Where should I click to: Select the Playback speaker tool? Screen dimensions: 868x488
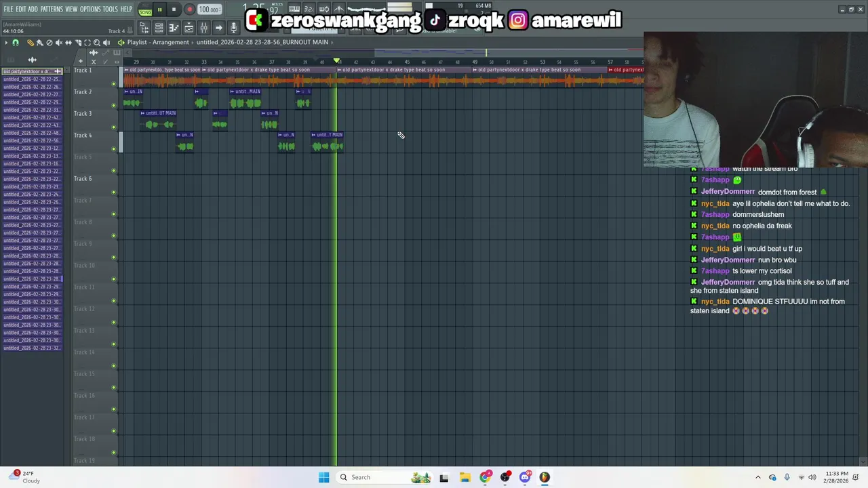click(x=106, y=43)
